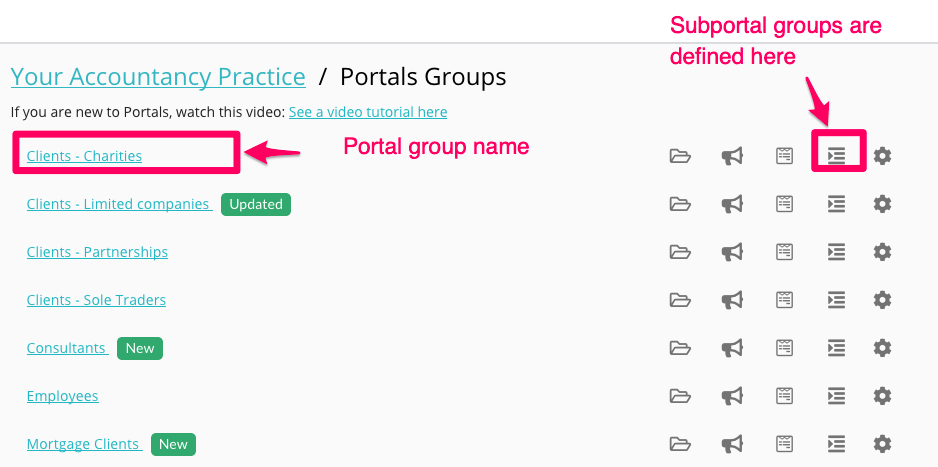Open settings gear for Clients - Sole Traders
938x467 pixels.
click(882, 300)
